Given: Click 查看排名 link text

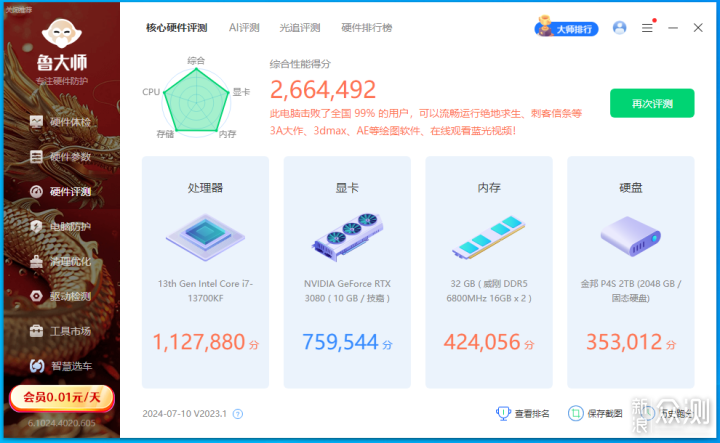Looking at the screenshot, I should coord(532,414).
